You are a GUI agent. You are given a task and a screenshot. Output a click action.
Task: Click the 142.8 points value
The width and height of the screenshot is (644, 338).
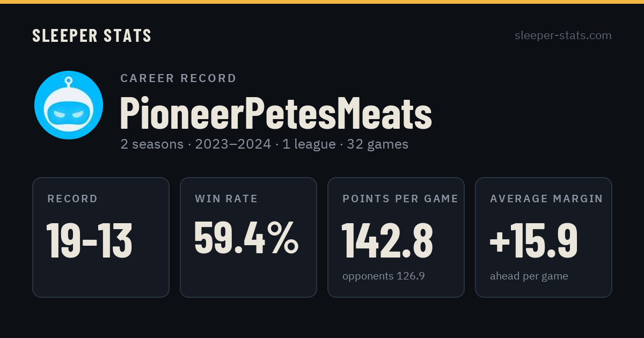click(x=387, y=240)
